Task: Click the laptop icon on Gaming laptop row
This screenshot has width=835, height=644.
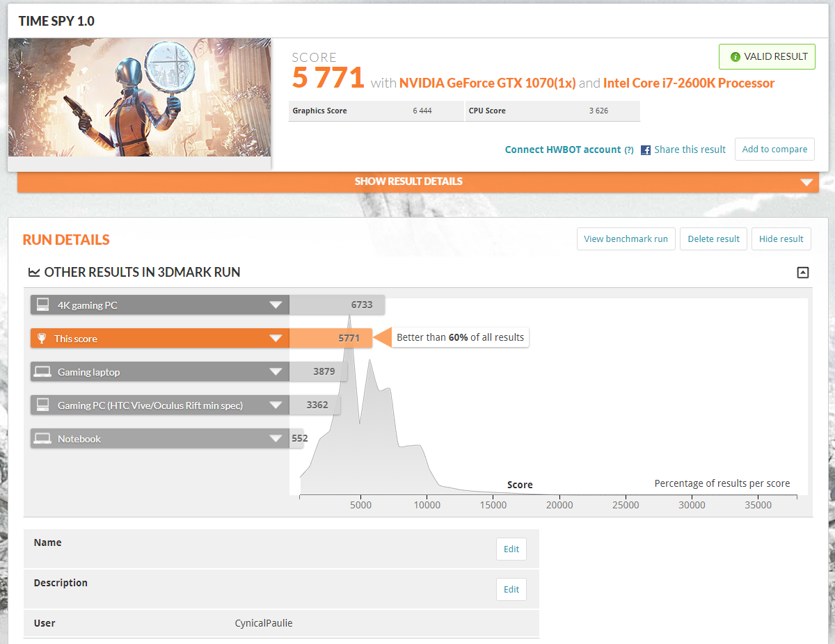Action: pos(43,372)
